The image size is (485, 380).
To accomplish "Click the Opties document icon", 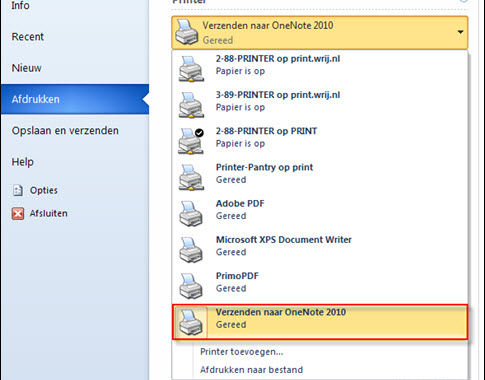I will tap(18, 191).
